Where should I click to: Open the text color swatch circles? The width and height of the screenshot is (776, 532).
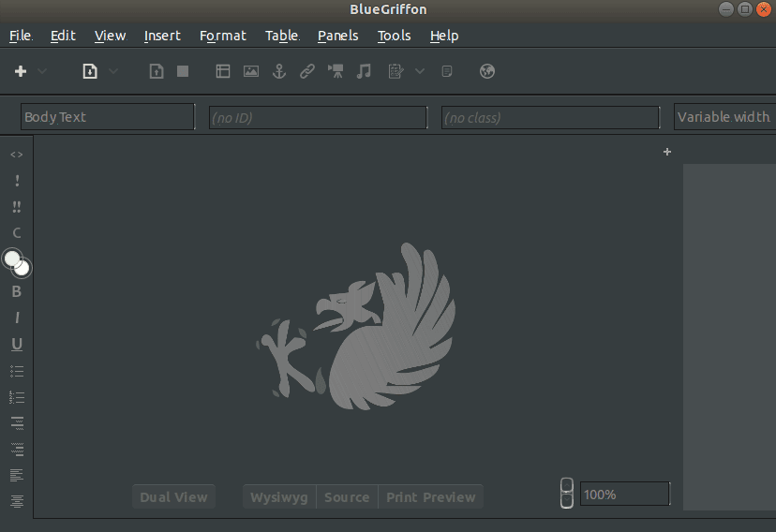[x=17, y=262]
